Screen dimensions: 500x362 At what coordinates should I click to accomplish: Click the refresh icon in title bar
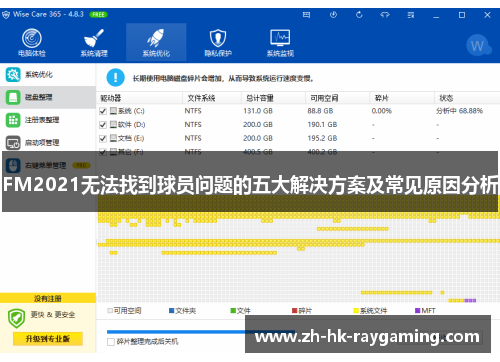point(359,15)
